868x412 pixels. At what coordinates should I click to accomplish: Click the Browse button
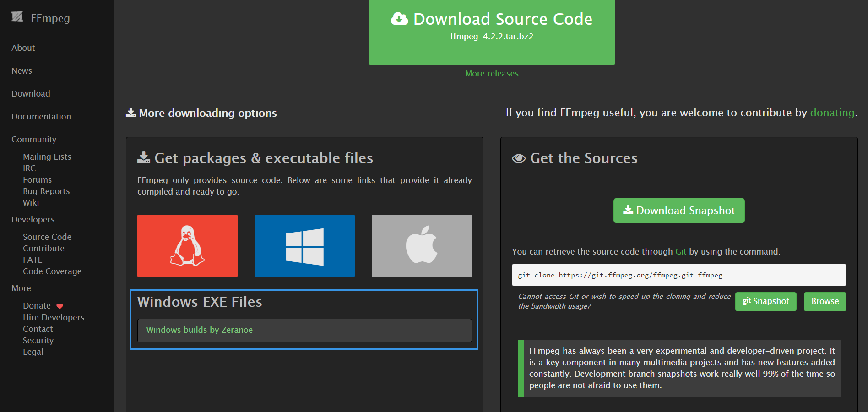click(825, 302)
